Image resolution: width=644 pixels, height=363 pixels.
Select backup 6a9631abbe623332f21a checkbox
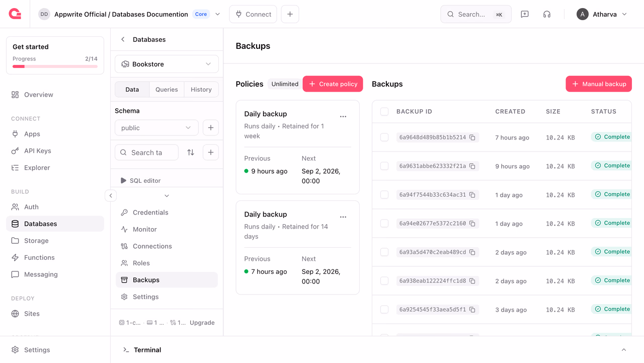pos(384,166)
